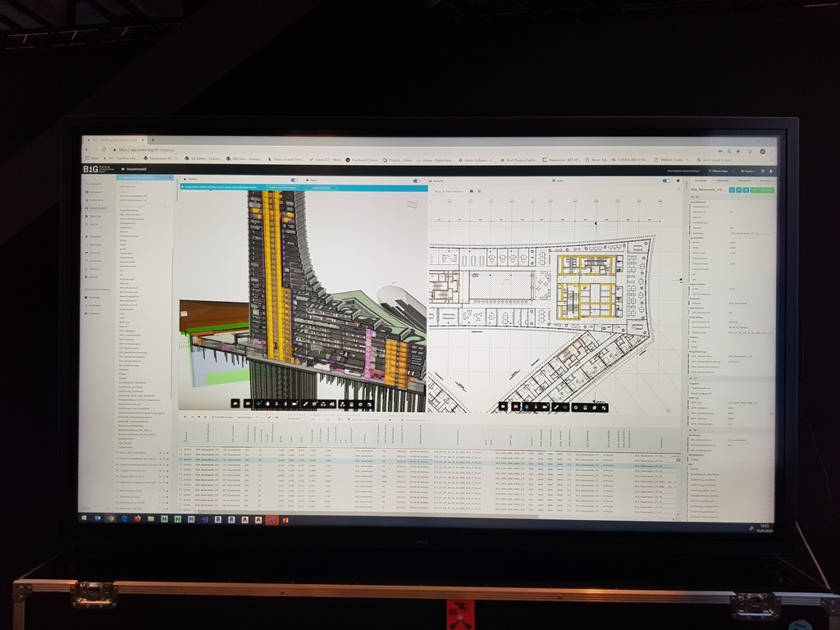Click the view cube in the 3D viewer
The width and height of the screenshot is (840, 630).
point(409,201)
